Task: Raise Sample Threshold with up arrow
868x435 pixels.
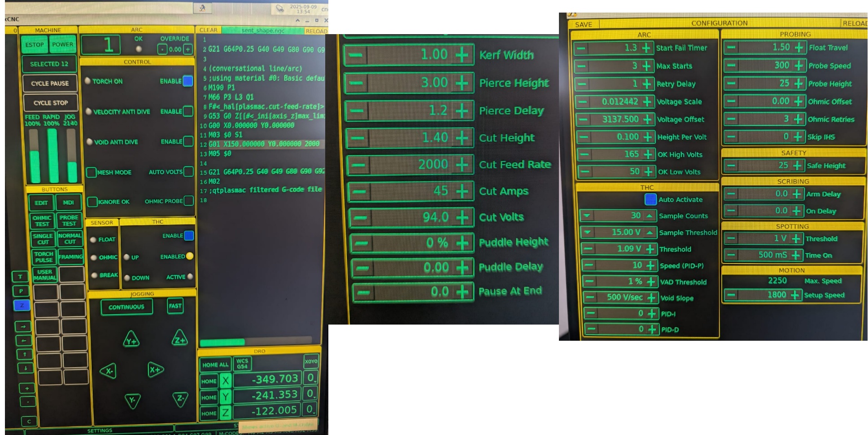Action: point(650,233)
